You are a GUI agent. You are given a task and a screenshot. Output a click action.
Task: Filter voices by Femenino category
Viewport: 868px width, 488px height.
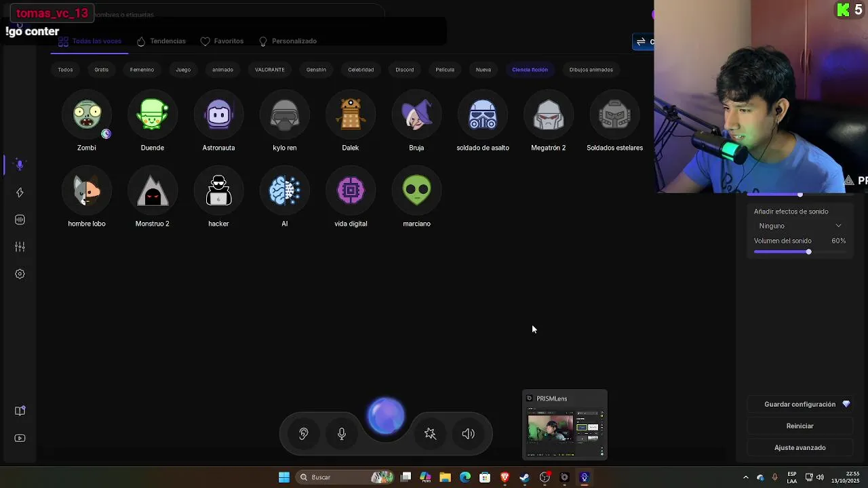click(142, 70)
